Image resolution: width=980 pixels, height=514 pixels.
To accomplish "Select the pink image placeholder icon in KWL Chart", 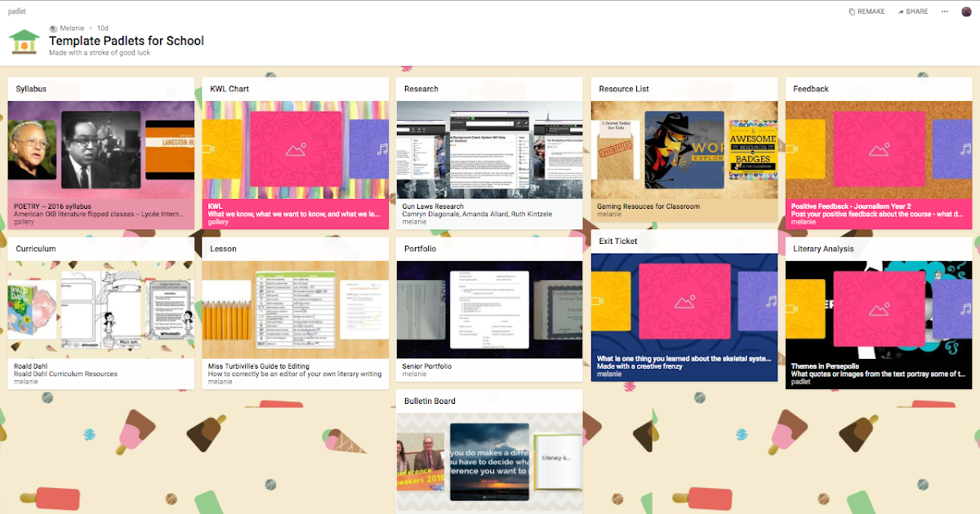I will [x=296, y=149].
